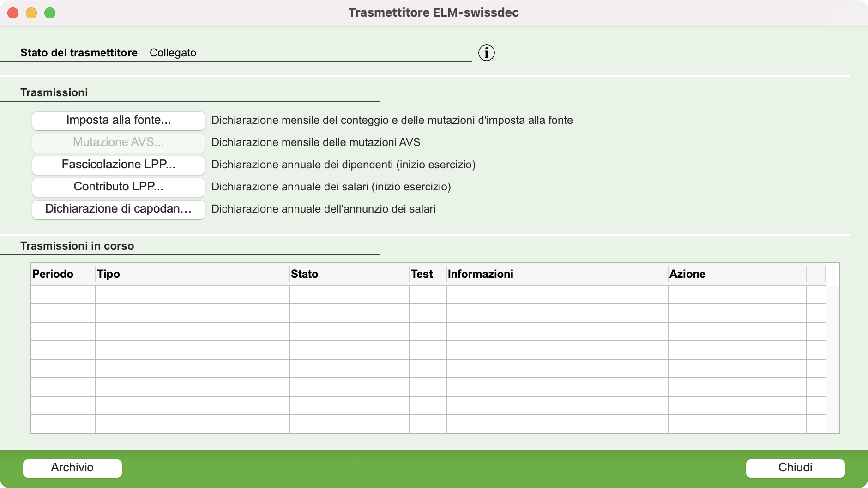Click the mutazioni AVS description text
Viewport: 868px width, 488px height.
pyautogui.click(x=316, y=142)
